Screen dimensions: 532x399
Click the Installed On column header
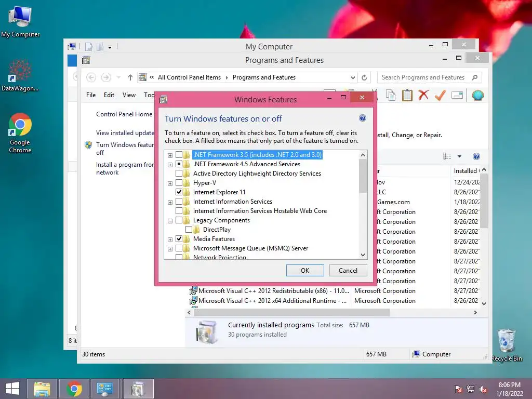click(466, 170)
